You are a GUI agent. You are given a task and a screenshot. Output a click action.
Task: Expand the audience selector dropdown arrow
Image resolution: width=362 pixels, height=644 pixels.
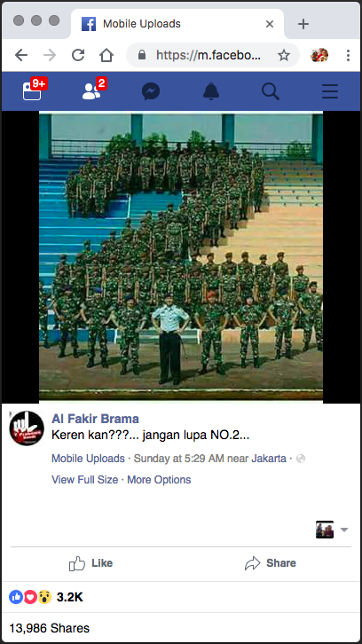point(344,530)
